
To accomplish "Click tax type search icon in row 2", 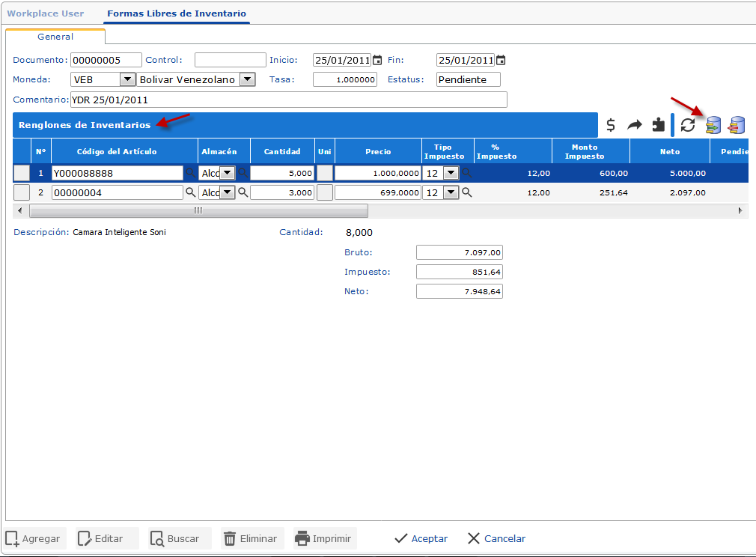I will [x=467, y=192].
